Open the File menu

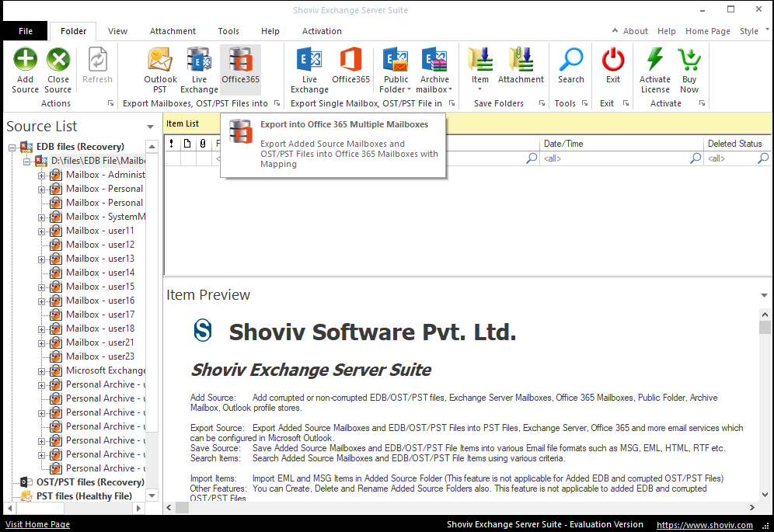tap(25, 31)
